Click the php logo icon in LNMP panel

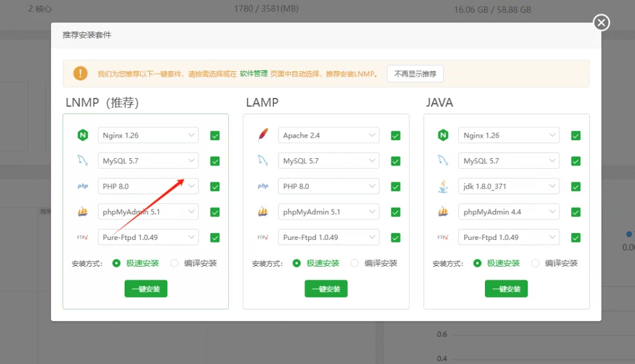click(x=82, y=186)
